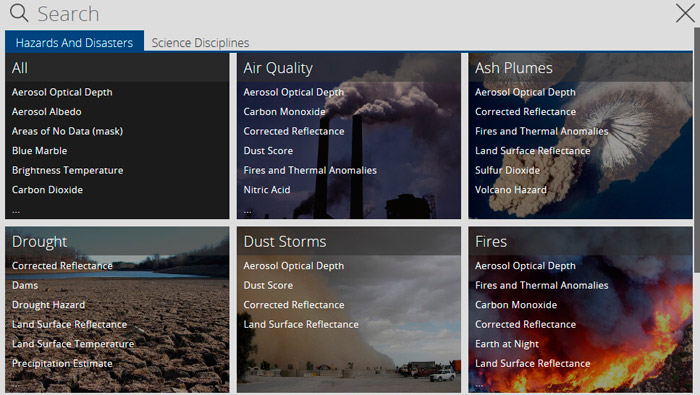Image resolution: width=700 pixels, height=395 pixels.
Task: Choose Aerosol Optical Depth in Ash Plumes
Action: (x=525, y=92)
